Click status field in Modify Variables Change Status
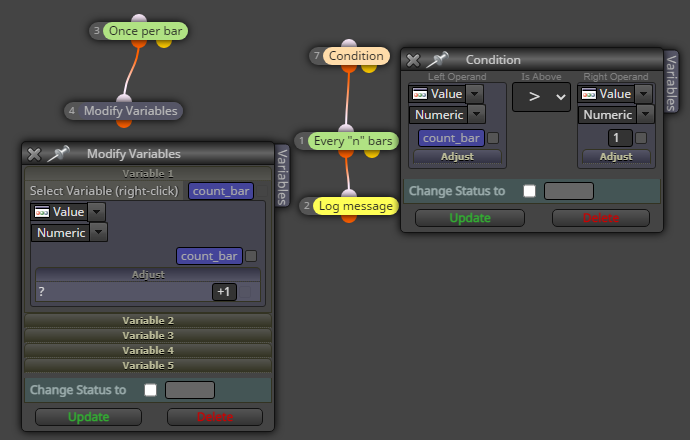 (190, 390)
